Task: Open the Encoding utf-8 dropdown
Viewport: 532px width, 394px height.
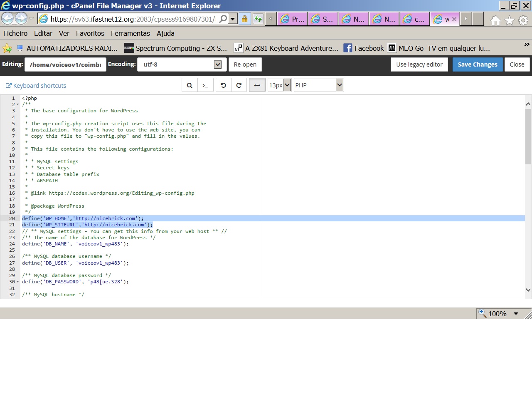Action: pos(182,64)
